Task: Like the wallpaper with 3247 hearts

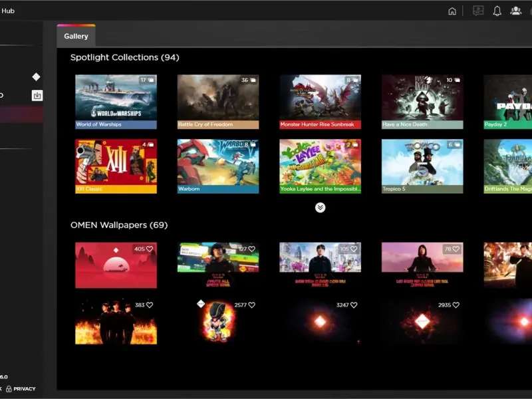Action: pos(354,305)
